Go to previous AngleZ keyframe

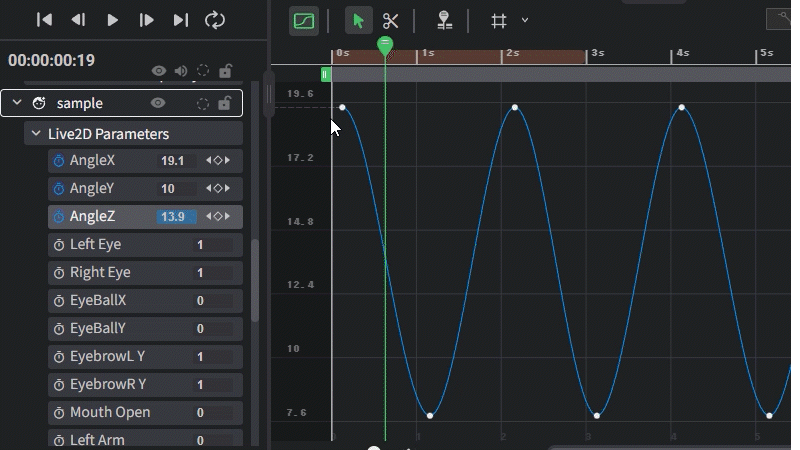click(209, 216)
